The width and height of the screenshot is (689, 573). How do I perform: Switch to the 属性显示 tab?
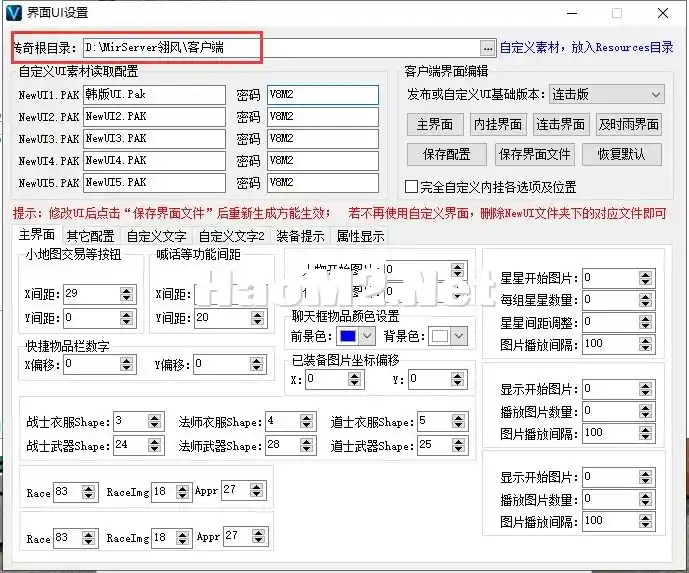pyautogui.click(x=360, y=236)
